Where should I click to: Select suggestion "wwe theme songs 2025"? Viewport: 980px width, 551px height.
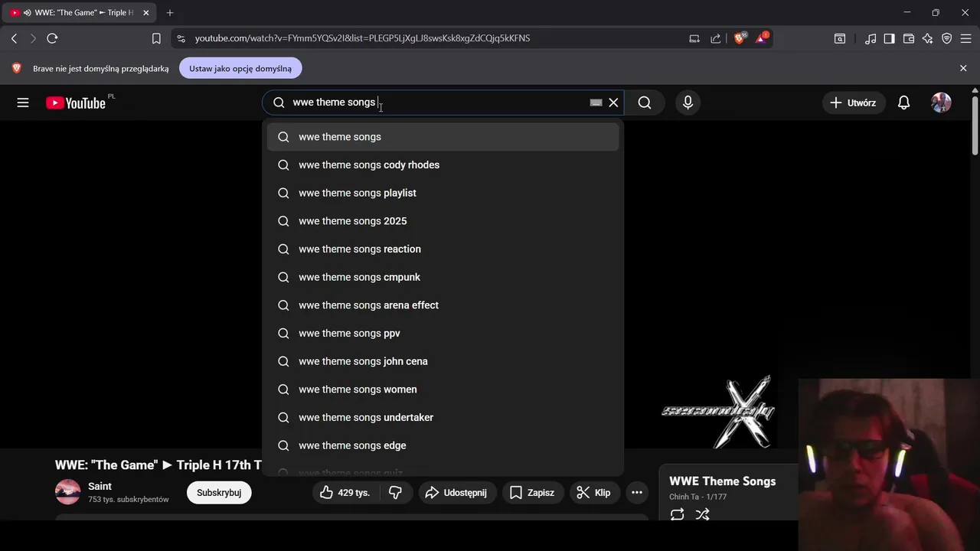point(443,221)
